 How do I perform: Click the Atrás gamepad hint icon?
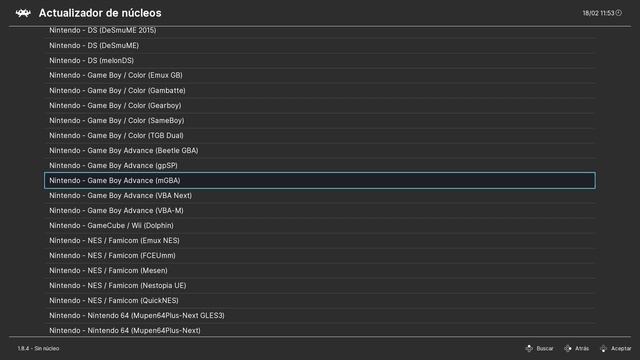coord(568,348)
